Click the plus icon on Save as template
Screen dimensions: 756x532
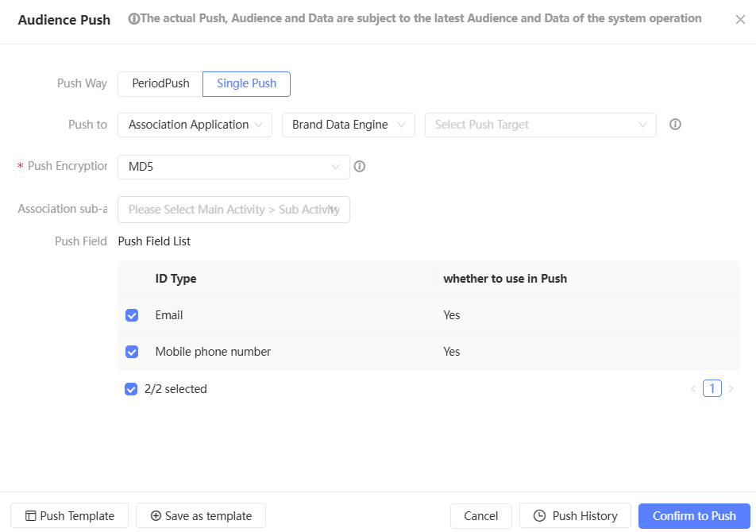coord(156,516)
